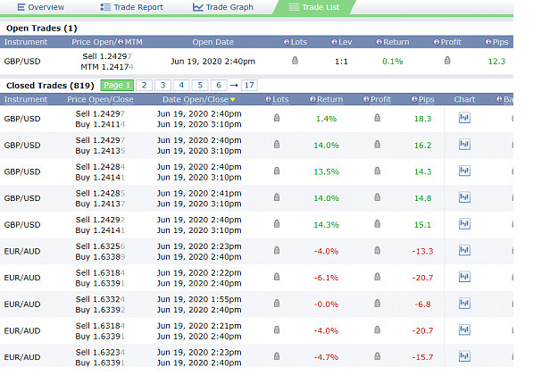558x392 pixels.
Task: Click info icon beside open trades Return header
Action: (x=379, y=42)
